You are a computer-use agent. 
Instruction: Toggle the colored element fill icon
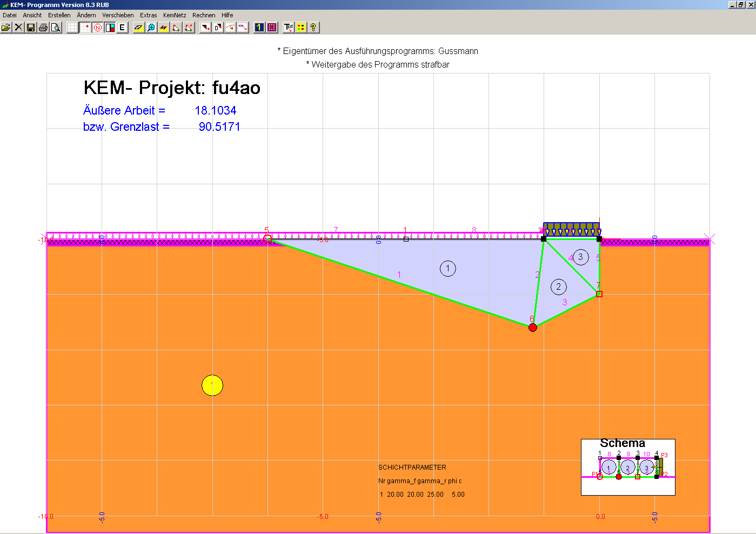110,27
